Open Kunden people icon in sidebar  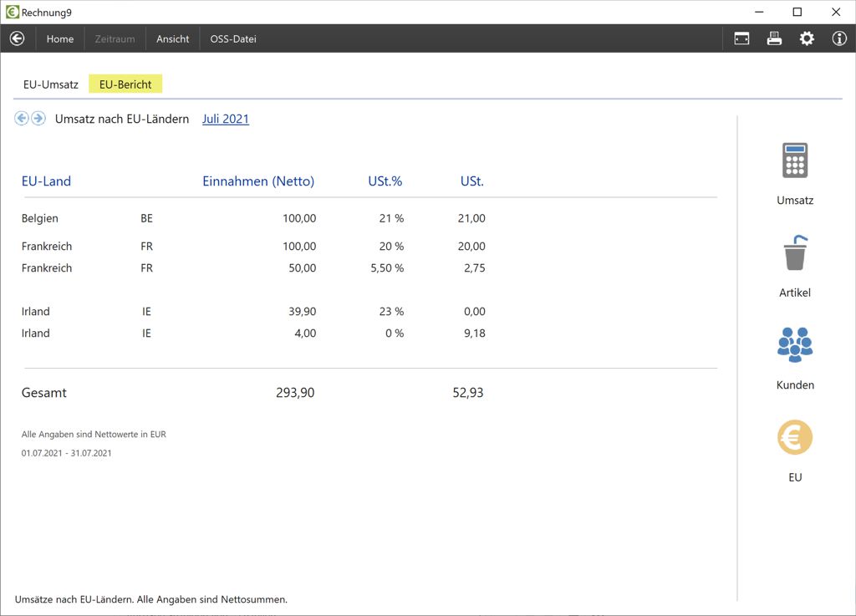point(794,344)
